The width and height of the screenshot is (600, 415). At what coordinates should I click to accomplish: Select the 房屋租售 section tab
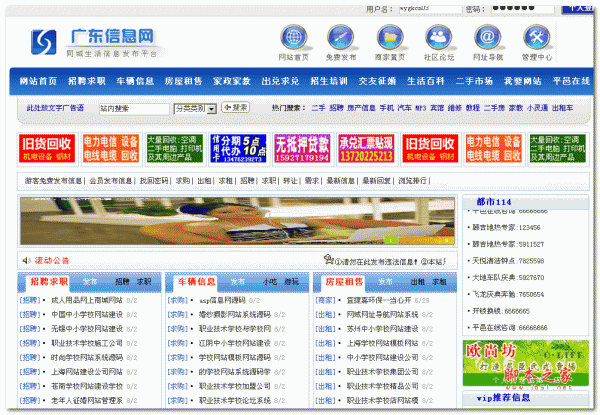pyautogui.click(x=344, y=282)
